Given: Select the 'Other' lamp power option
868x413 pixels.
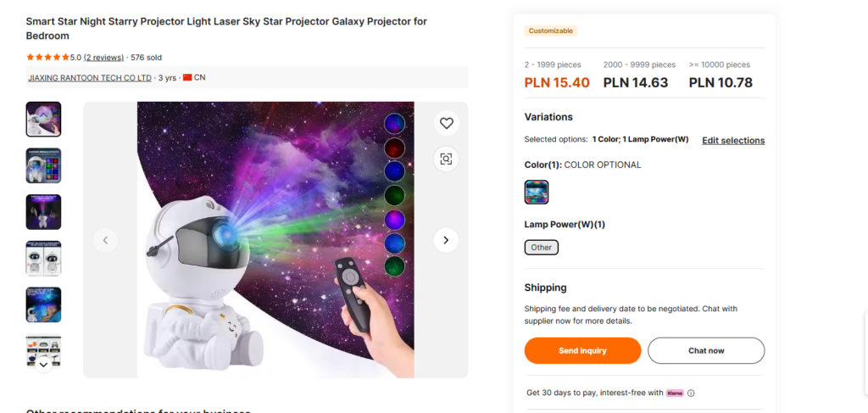Looking at the screenshot, I should click(x=542, y=248).
